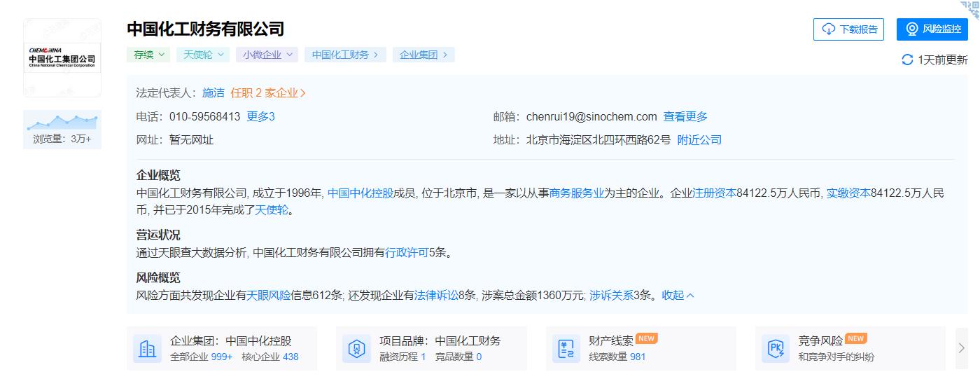Click the company logo thumbnail
The height and width of the screenshot is (379, 980).
click(62, 57)
